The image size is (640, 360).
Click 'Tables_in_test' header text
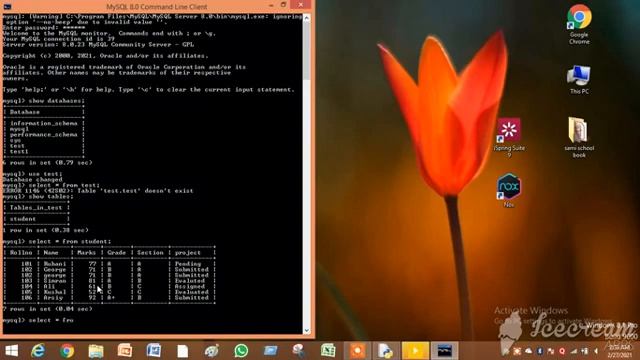click(x=36, y=208)
